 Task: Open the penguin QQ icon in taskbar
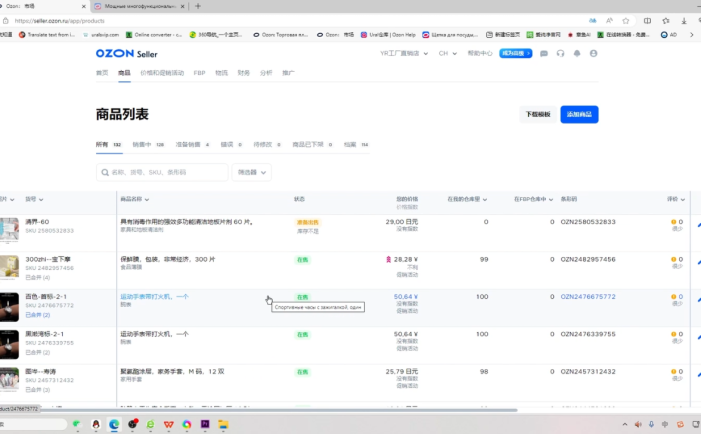(96, 424)
